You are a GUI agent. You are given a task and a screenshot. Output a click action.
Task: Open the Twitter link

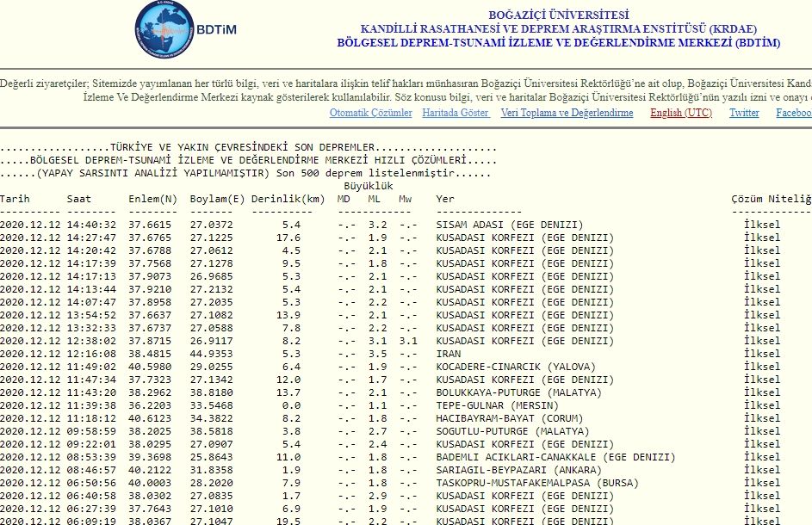[x=744, y=113]
